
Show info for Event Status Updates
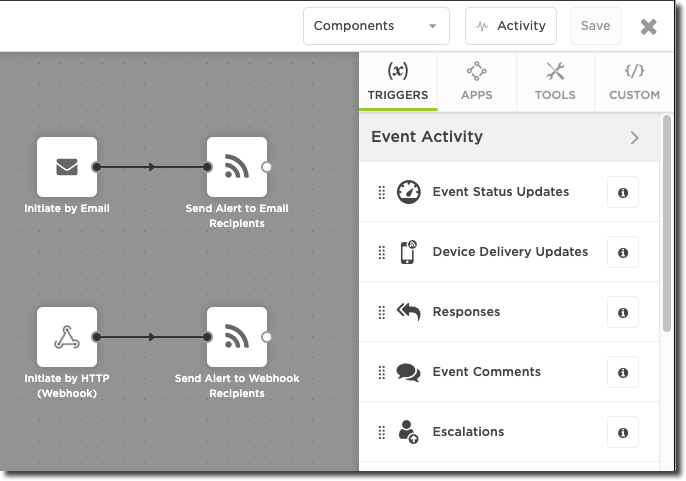[622, 192]
